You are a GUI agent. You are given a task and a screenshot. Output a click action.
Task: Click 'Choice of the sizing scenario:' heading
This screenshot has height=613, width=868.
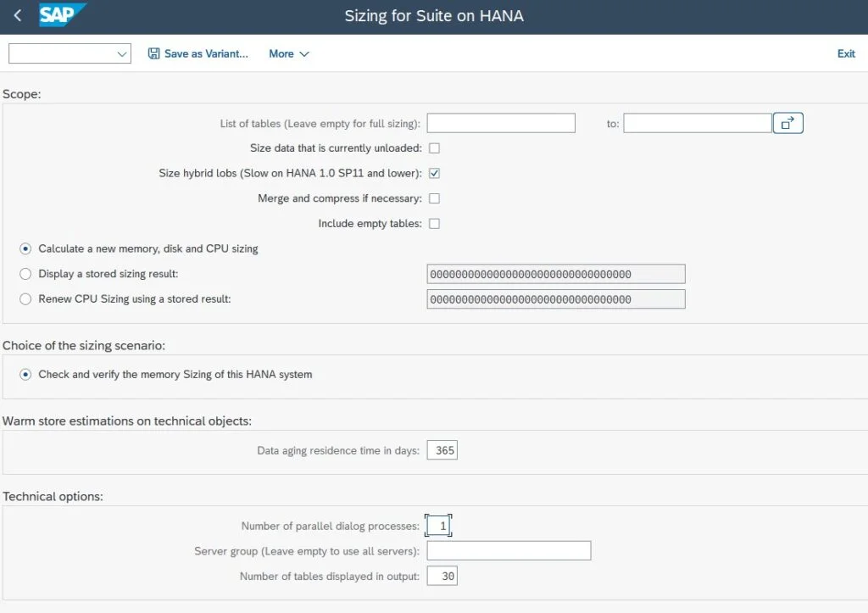pos(84,346)
